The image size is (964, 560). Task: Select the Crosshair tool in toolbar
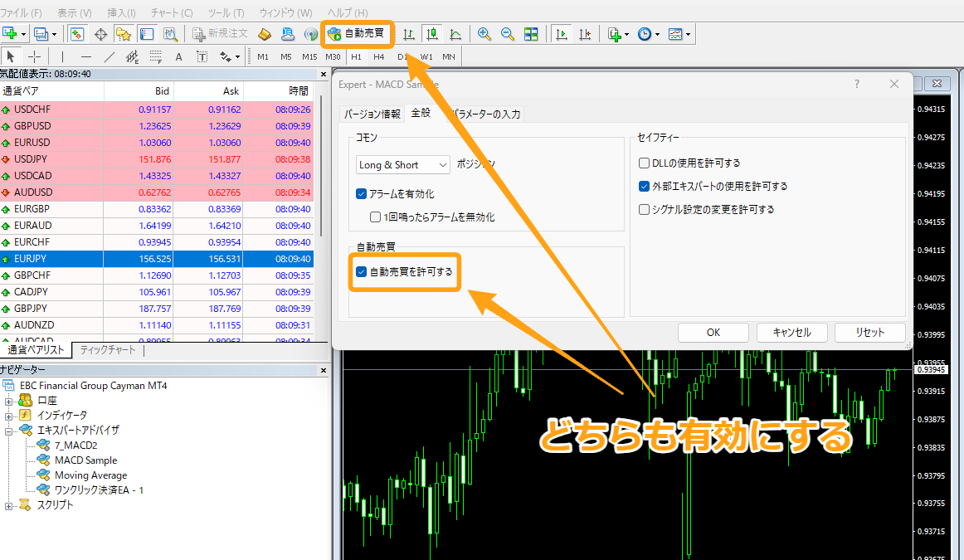click(x=35, y=56)
